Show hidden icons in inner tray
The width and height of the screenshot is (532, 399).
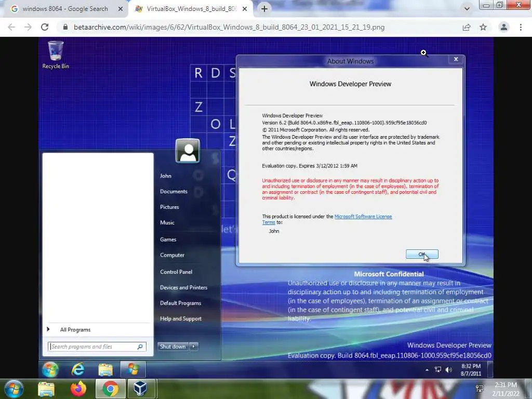[427, 370]
